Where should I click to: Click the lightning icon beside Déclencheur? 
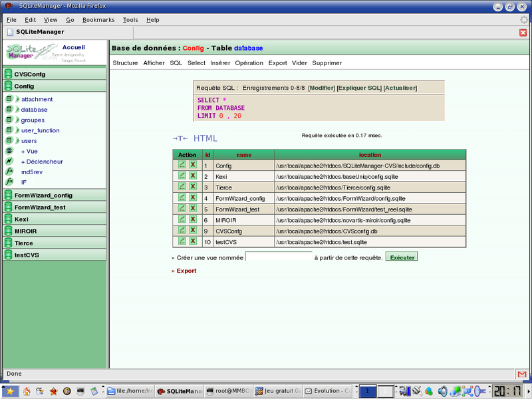point(9,162)
